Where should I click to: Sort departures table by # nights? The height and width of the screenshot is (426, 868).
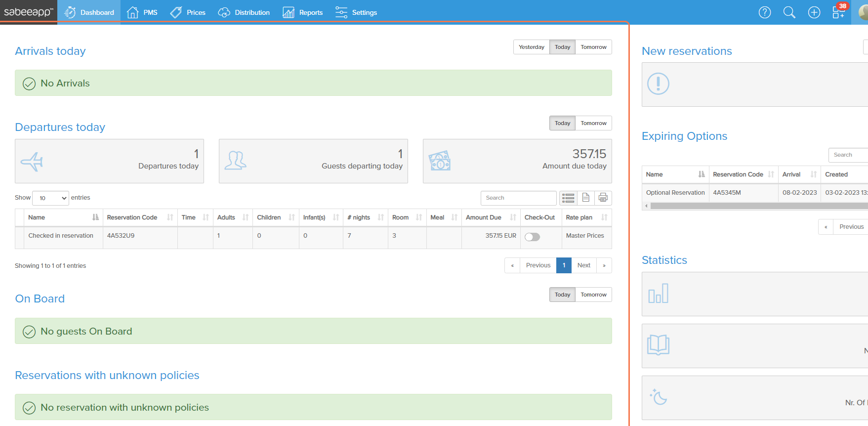pos(366,217)
